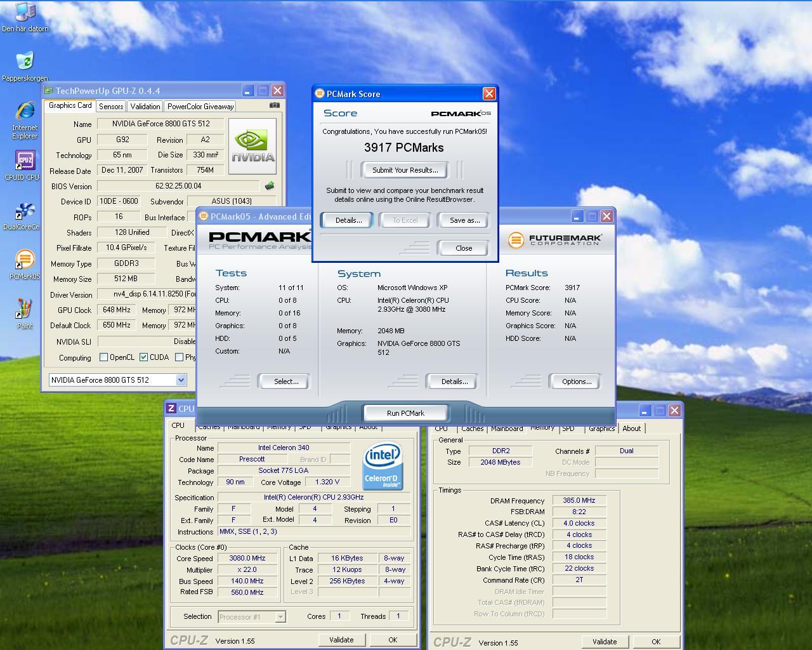The width and height of the screenshot is (812, 650).
Task: Switch to the Sensors tab in GPU-Z
Action: pyautogui.click(x=111, y=107)
